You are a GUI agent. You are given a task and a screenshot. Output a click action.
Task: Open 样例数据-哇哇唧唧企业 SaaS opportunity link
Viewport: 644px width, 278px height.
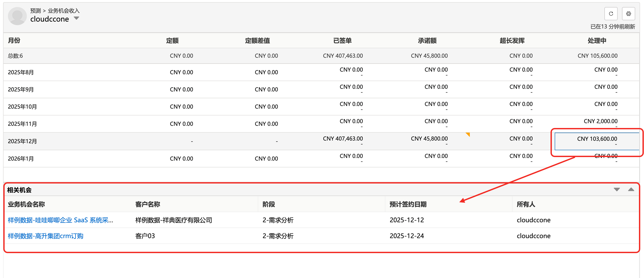60,220
